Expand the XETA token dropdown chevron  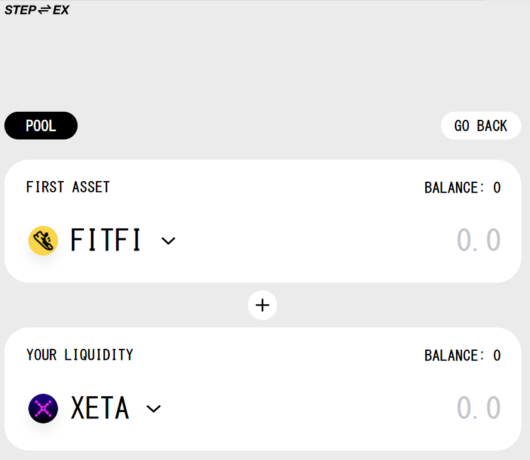(153, 409)
